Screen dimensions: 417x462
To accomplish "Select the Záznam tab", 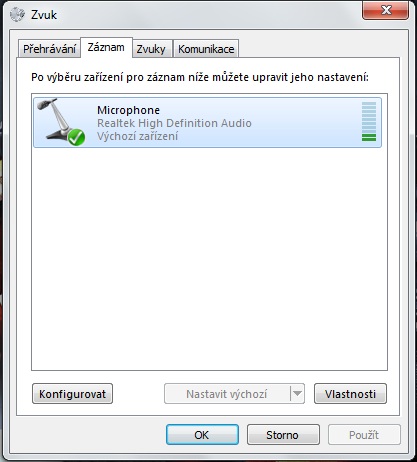I will [x=106, y=48].
